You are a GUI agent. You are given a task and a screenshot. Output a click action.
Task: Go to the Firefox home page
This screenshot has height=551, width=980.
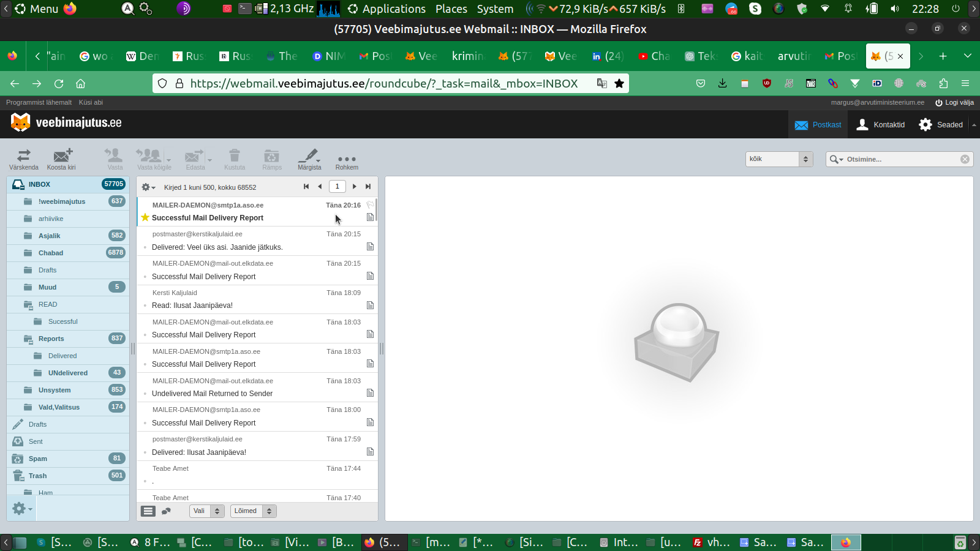[80, 83]
